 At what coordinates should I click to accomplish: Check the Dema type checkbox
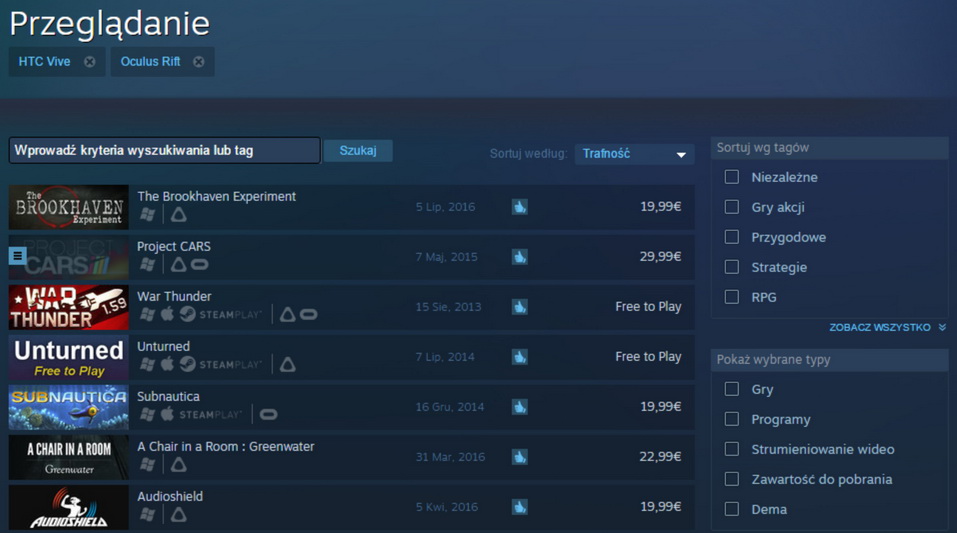pos(731,509)
